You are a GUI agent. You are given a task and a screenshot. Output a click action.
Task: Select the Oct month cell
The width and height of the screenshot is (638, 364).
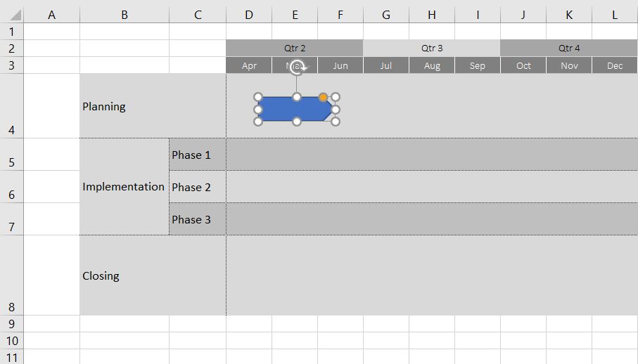[523, 65]
